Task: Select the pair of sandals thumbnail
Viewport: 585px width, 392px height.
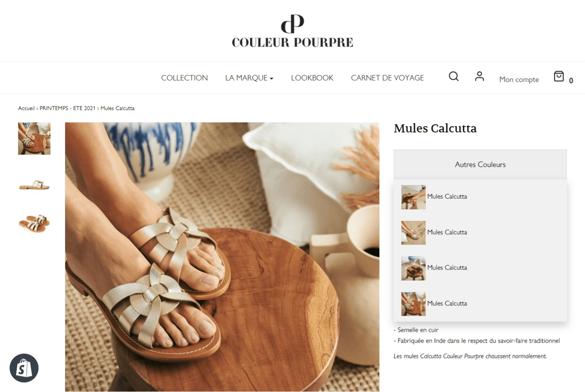Action: point(34,223)
